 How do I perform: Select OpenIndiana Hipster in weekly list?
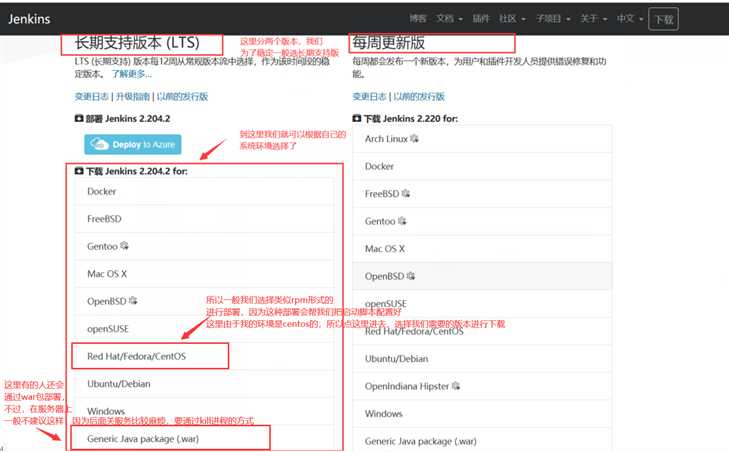point(482,386)
